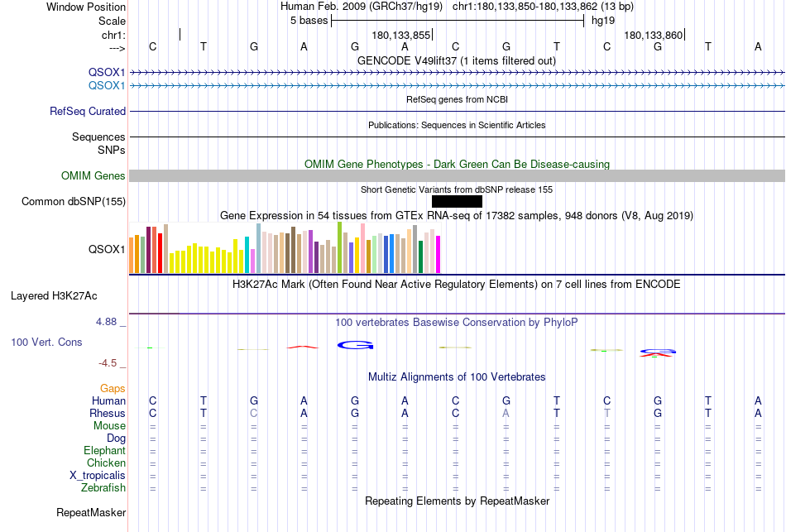Image resolution: width=786 pixels, height=532 pixels.
Task: Click the Window Position label
Action: pyautogui.click(x=86, y=7)
